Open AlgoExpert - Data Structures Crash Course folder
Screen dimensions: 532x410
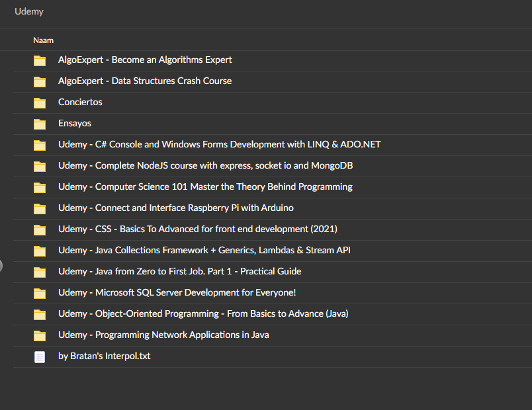coord(144,81)
